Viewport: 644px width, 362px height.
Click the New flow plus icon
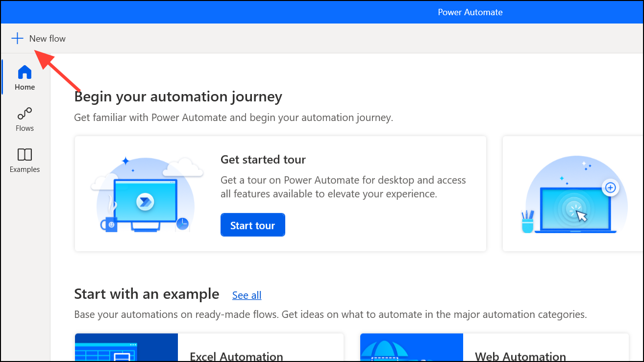[x=17, y=38]
